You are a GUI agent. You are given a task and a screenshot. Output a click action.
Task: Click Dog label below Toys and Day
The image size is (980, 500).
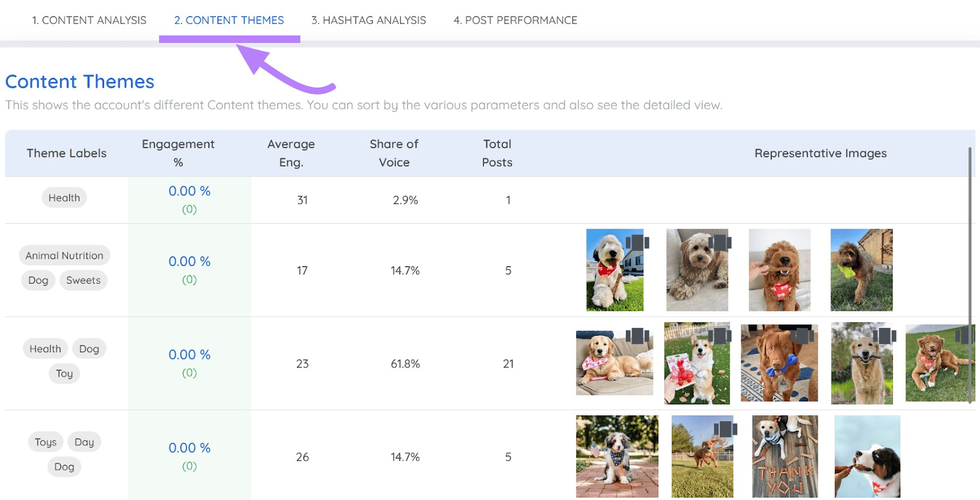pyautogui.click(x=64, y=466)
